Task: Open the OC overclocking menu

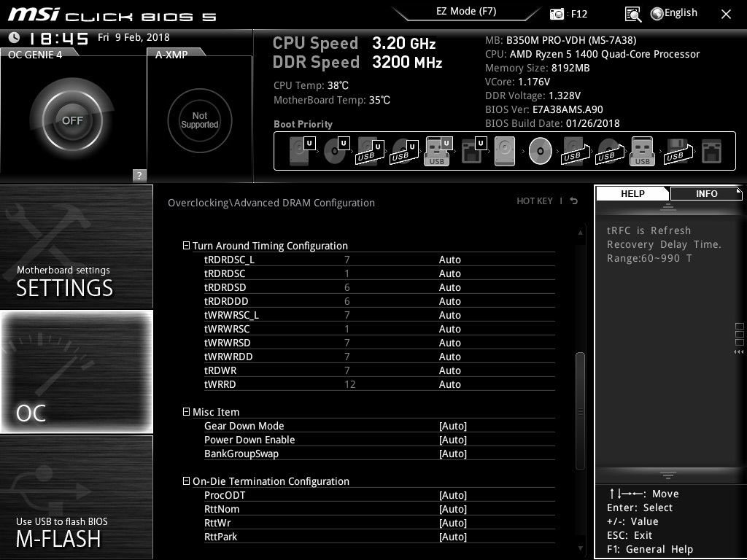Action: pyautogui.click(x=76, y=372)
